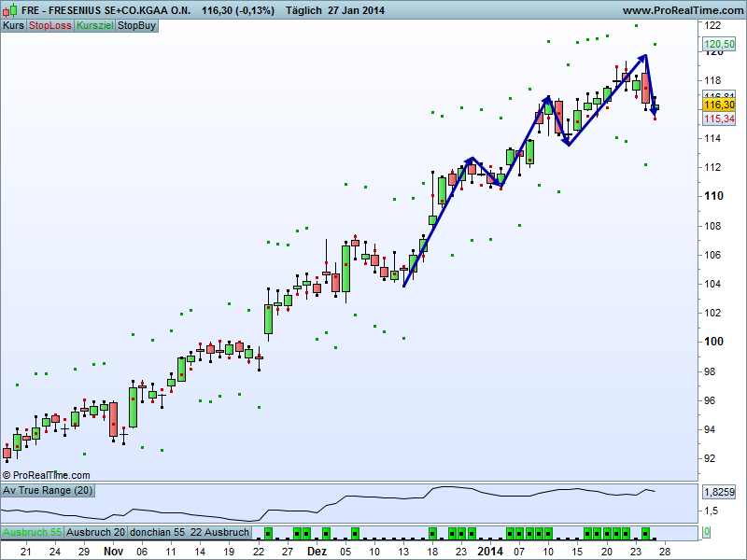Click the red 115,34 stop loss tag
This screenshot has width=747, height=560.
click(x=719, y=119)
